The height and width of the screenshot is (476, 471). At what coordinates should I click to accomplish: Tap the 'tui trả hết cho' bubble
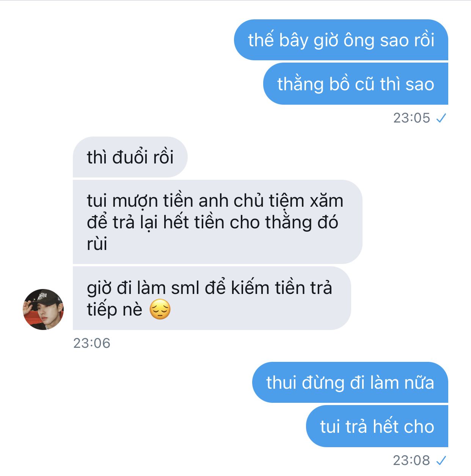[377, 426]
